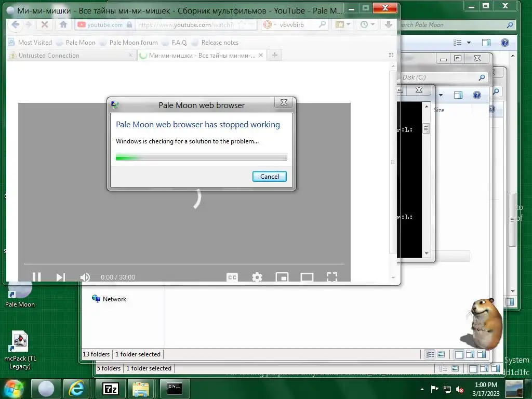Stop loading the page in Pale Moon
The width and height of the screenshot is (532, 399).
[x=45, y=24]
